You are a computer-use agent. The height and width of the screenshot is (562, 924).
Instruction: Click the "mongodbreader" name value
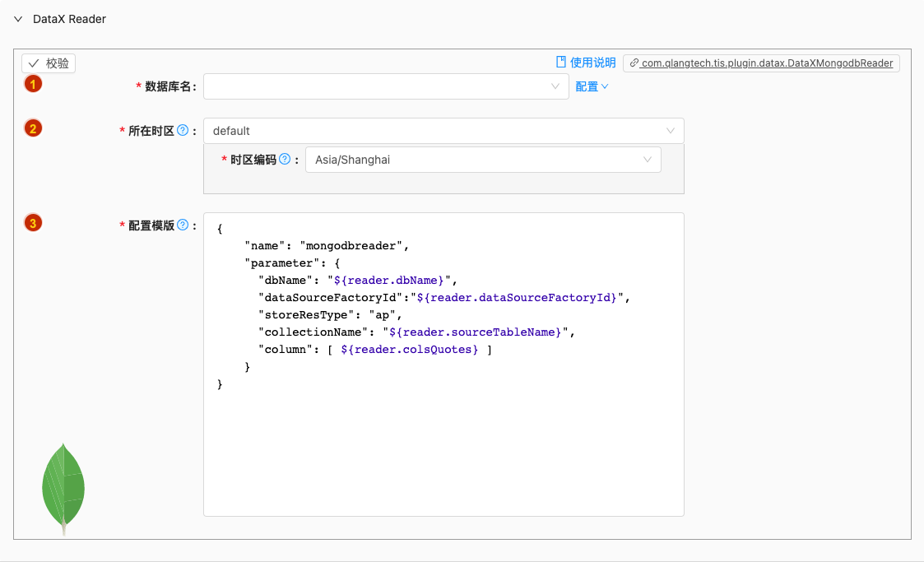click(351, 246)
